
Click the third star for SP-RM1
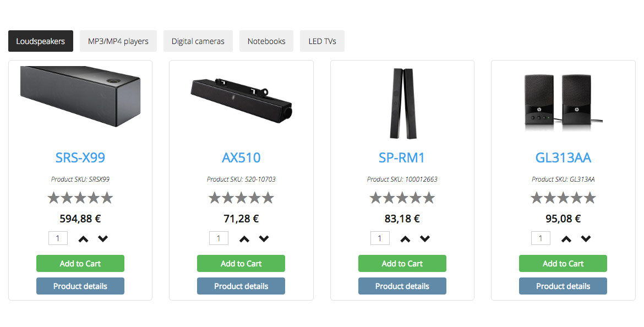pyautogui.click(x=402, y=198)
